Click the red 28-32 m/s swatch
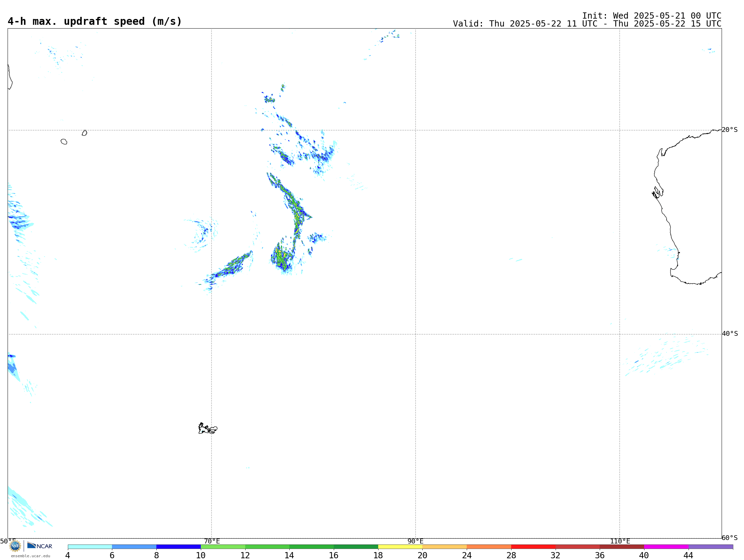 [533, 547]
